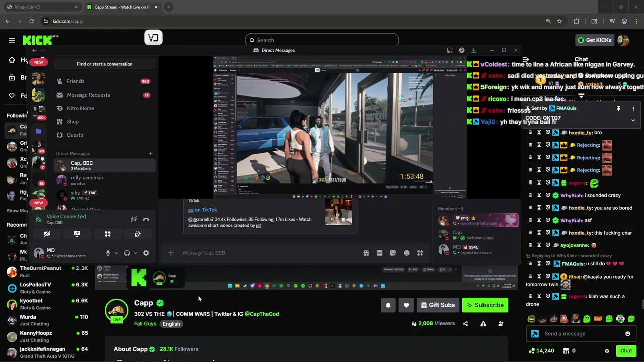
Task: Collapse the Kick chat panel
Action: point(526,59)
